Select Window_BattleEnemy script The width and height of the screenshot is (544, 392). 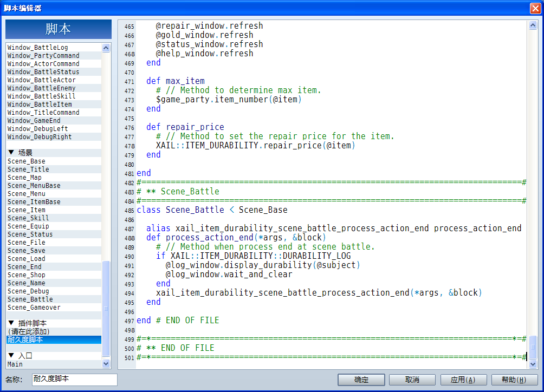pos(54,88)
